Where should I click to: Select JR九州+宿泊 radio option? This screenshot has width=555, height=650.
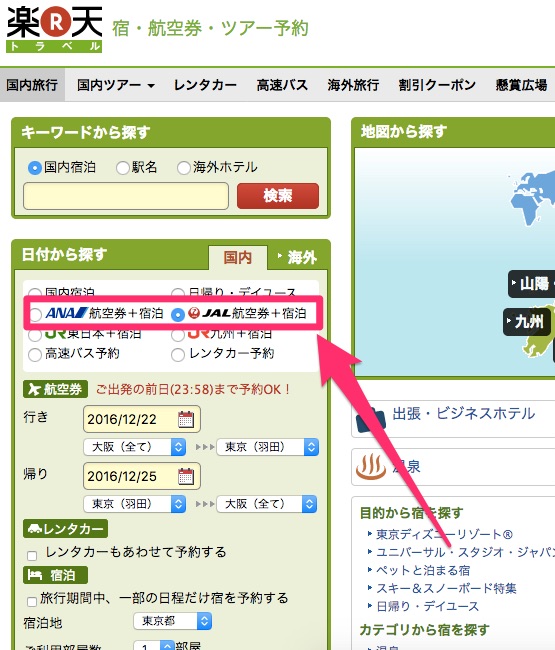click(x=178, y=335)
